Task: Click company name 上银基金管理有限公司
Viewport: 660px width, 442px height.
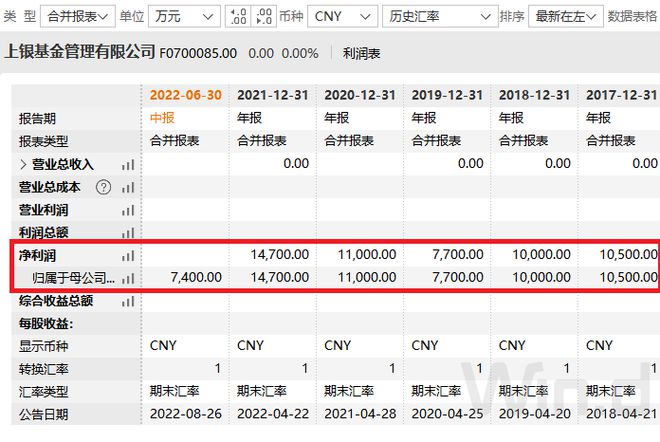Action: click(80, 52)
